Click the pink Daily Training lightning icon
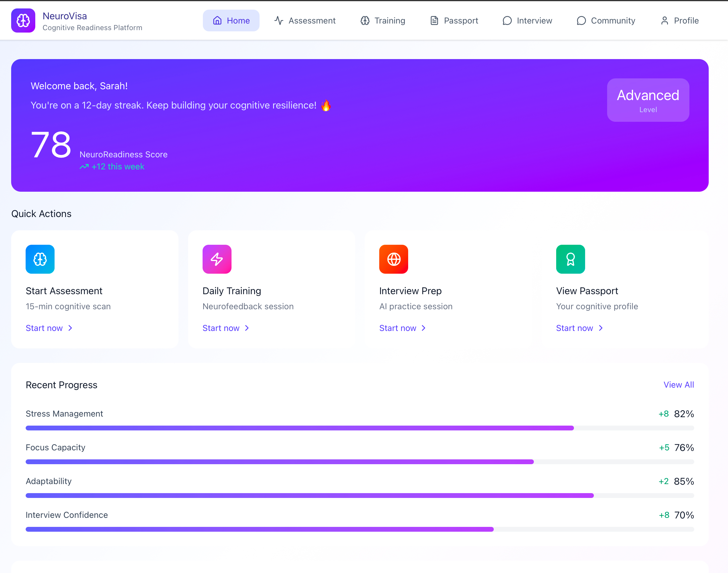 pyautogui.click(x=217, y=259)
